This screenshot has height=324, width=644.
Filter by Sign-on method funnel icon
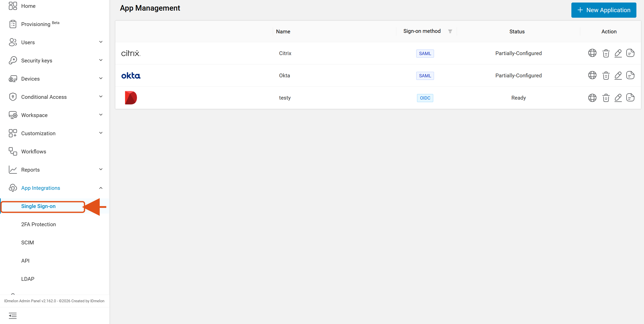[450, 31]
